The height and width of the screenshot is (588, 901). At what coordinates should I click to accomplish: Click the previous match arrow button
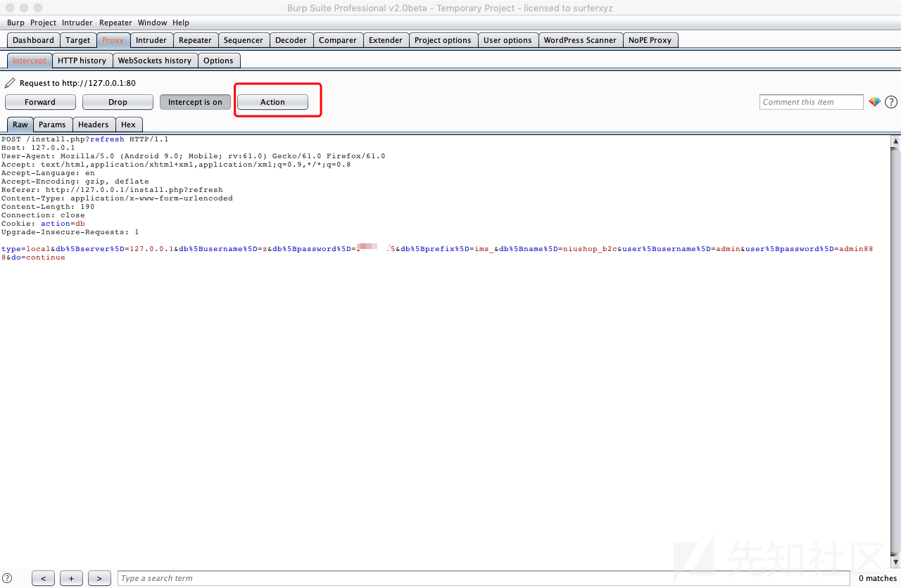[x=43, y=578]
